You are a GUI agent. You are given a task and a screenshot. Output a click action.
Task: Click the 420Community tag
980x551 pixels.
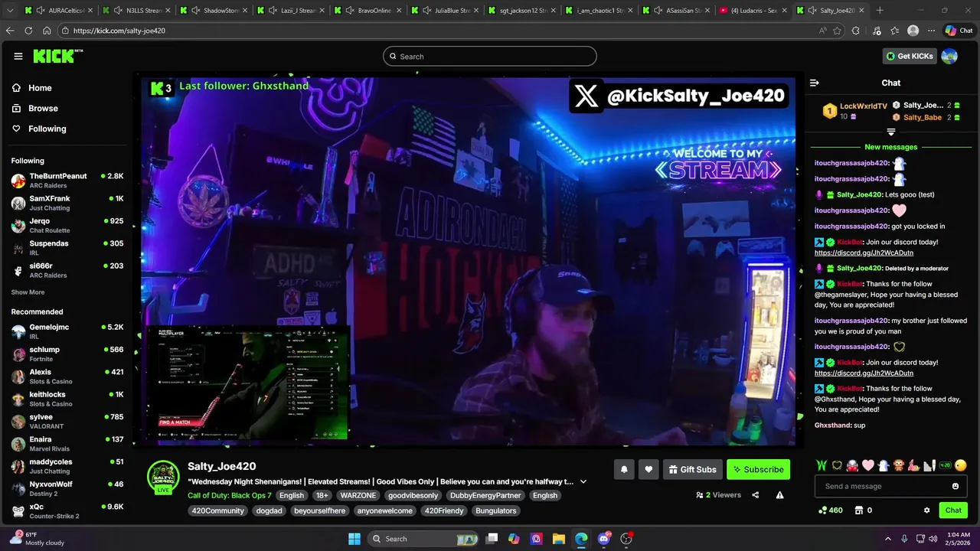pyautogui.click(x=217, y=510)
